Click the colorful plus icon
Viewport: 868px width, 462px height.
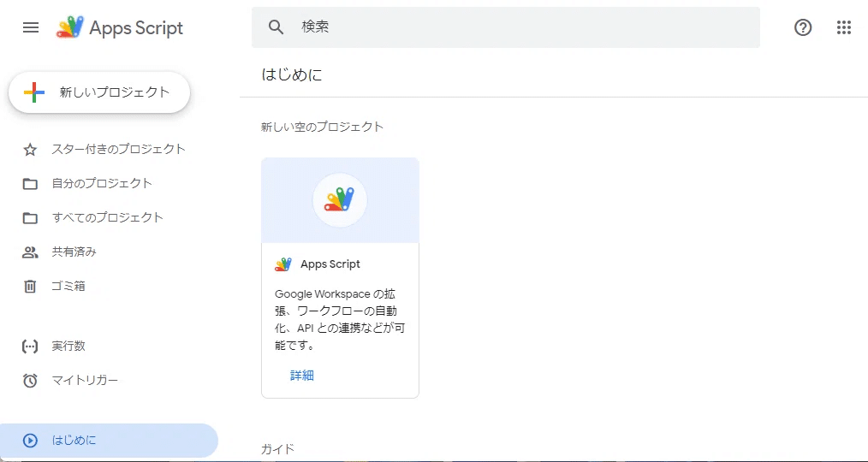34,92
